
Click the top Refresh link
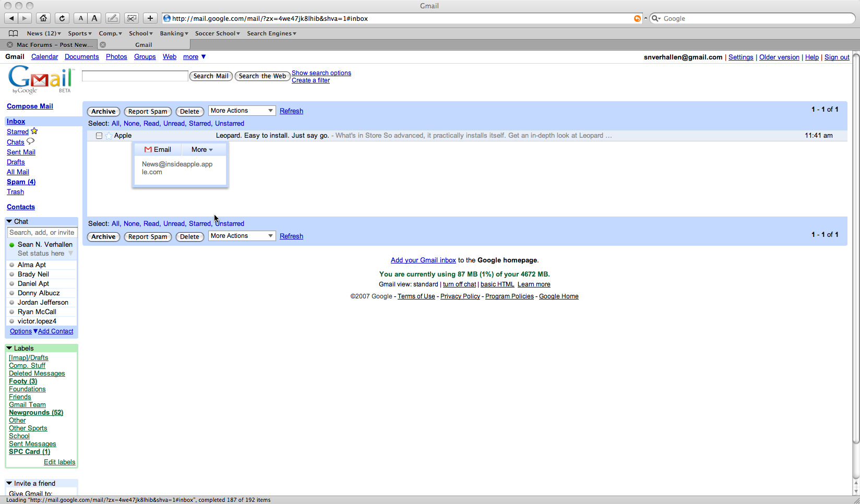point(291,111)
